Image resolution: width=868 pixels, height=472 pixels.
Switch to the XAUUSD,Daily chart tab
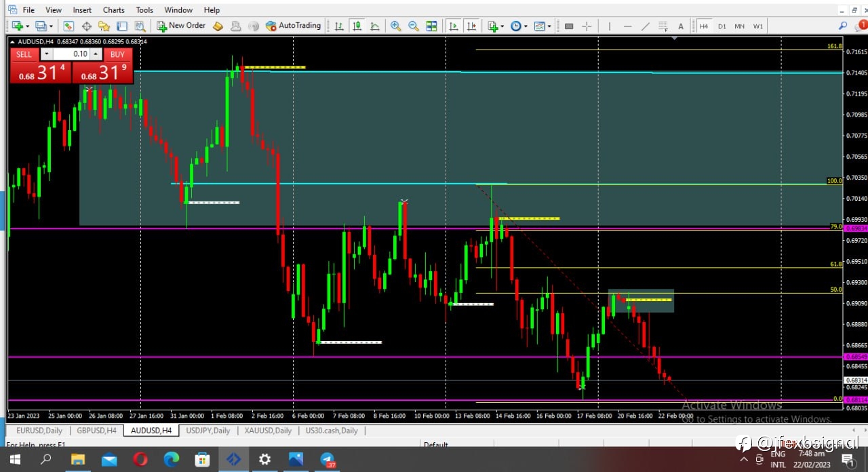click(268, 431)
